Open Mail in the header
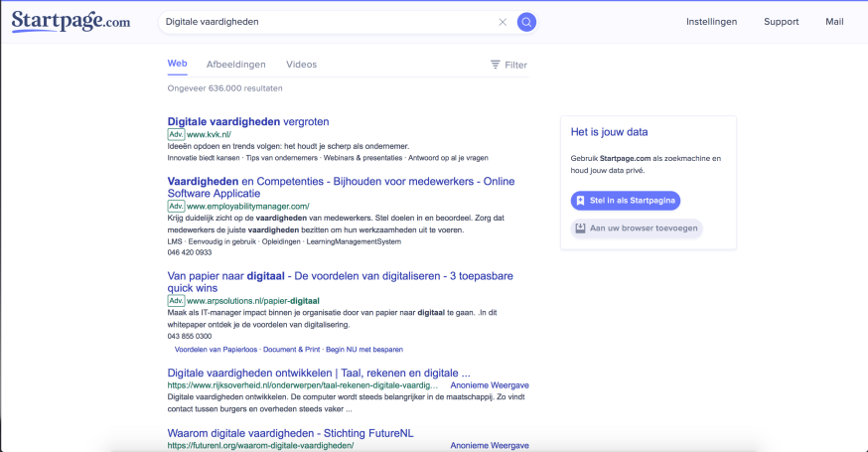 click(x=834, y=22)
